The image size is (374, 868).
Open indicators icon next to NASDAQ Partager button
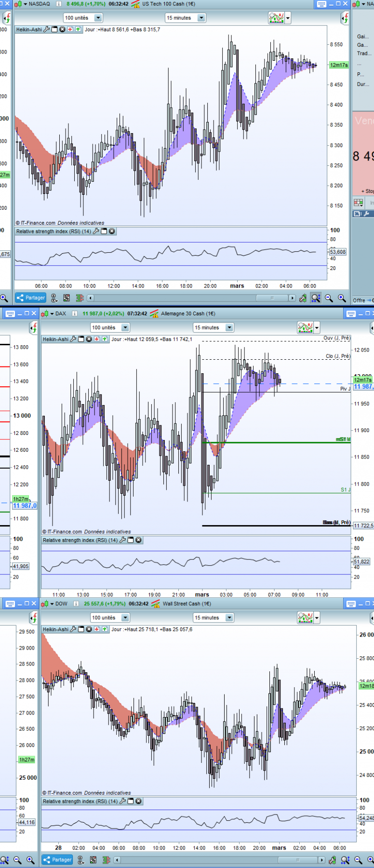pyautogui.click(x=54, y=298)
